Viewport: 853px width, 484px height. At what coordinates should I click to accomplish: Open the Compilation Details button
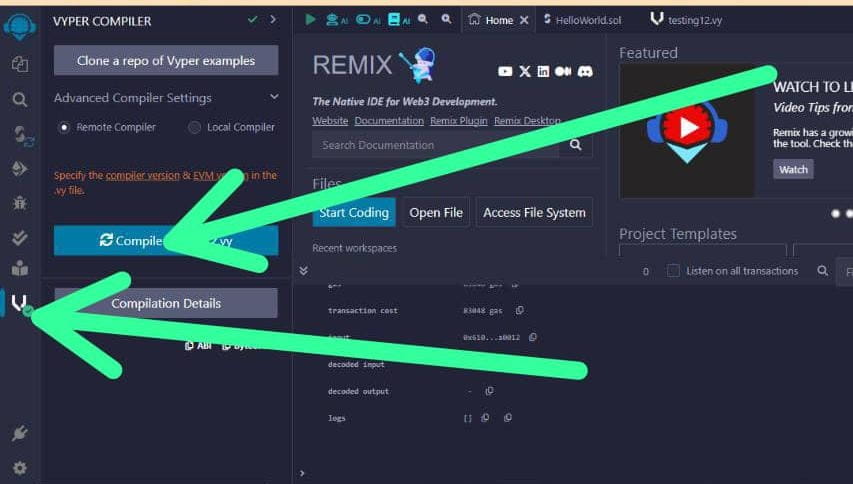[x=166, y=303]
